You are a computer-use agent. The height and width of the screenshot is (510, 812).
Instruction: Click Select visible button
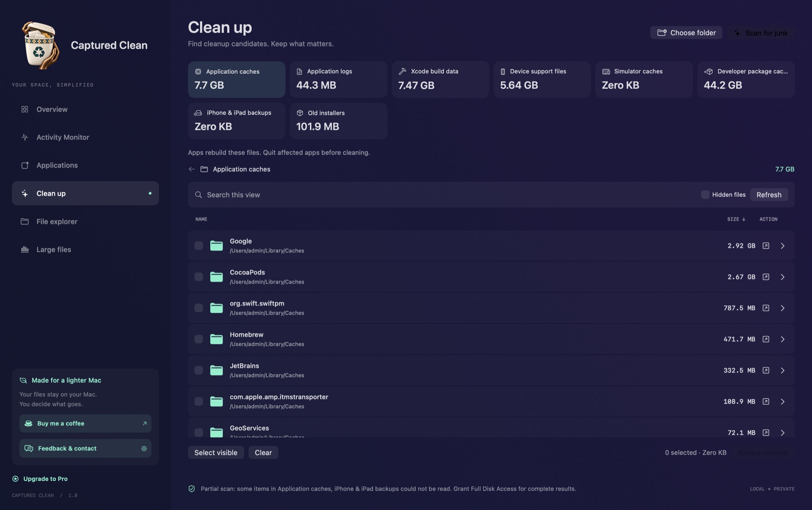(x=216, y=453)
